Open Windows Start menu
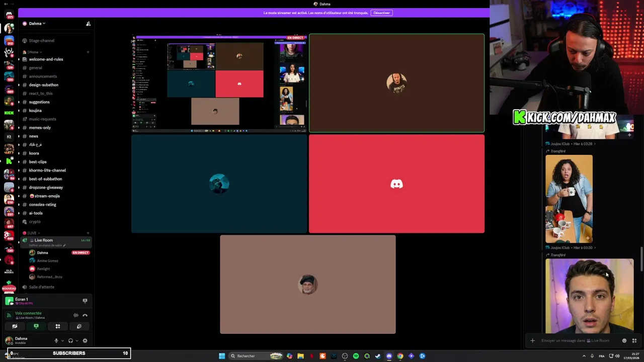The width and height of the screenshot is (644, 362). 222,356
